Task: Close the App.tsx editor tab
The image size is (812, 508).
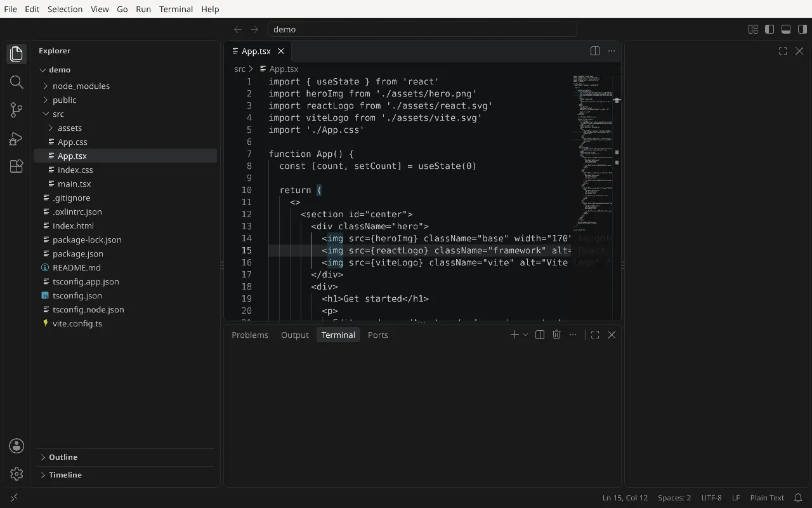Action: click(281, 51)
